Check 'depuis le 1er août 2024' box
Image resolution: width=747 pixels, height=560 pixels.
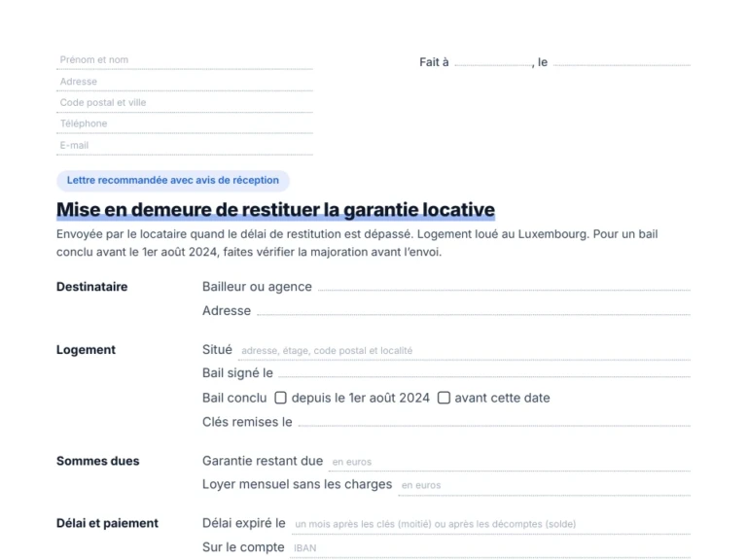point(280,398)
